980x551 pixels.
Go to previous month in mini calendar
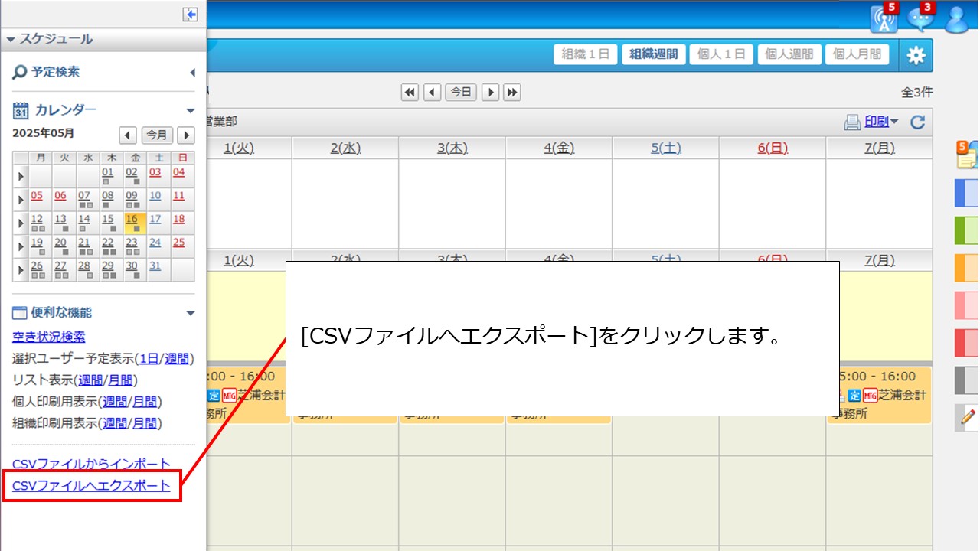point(128,135)
